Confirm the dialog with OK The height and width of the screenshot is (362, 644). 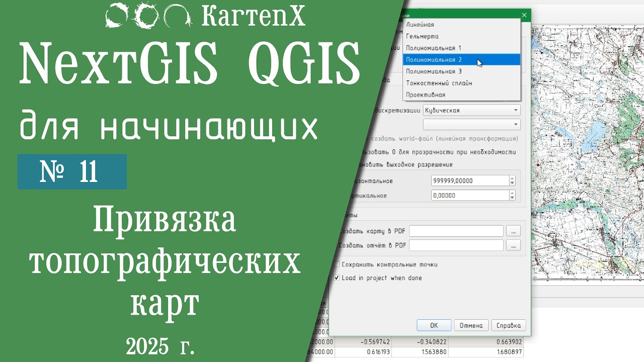tap(434, 325)
